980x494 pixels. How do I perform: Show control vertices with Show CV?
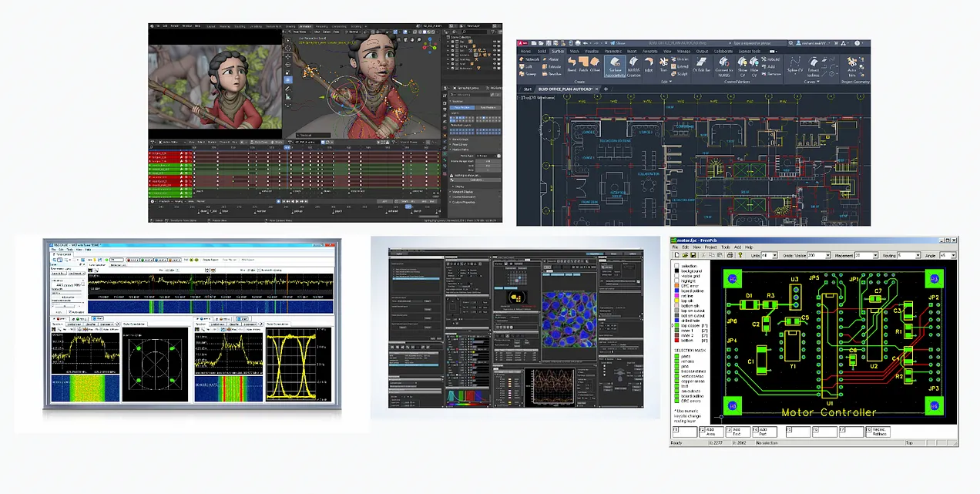(743, 66)
